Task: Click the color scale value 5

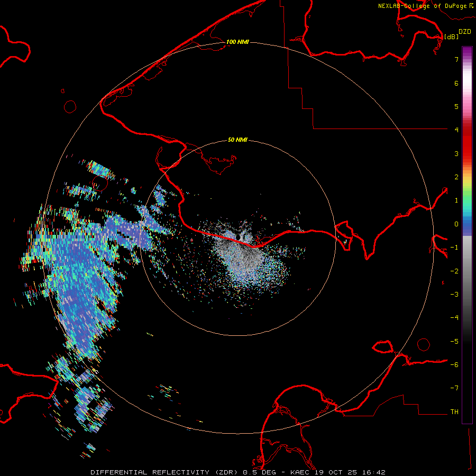Action: [456, 106]
